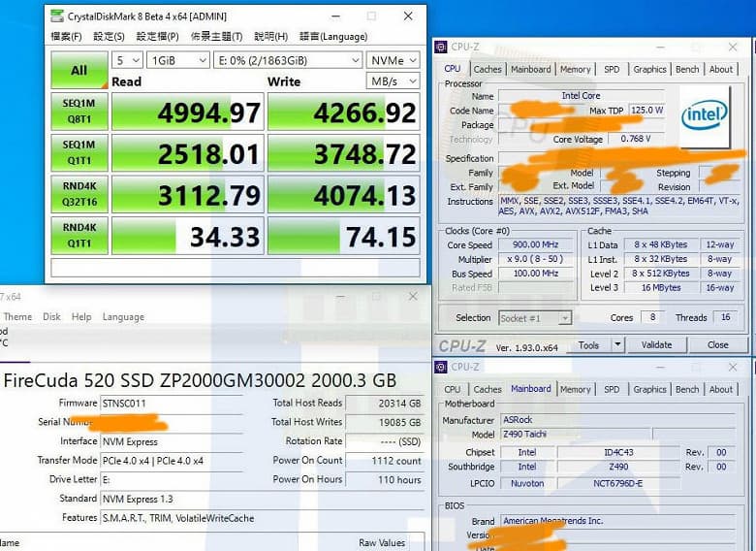Switch to About tab in upper CPU-Z
The height and width of the screenshot is (551, 756).
[x=721, y=69]
